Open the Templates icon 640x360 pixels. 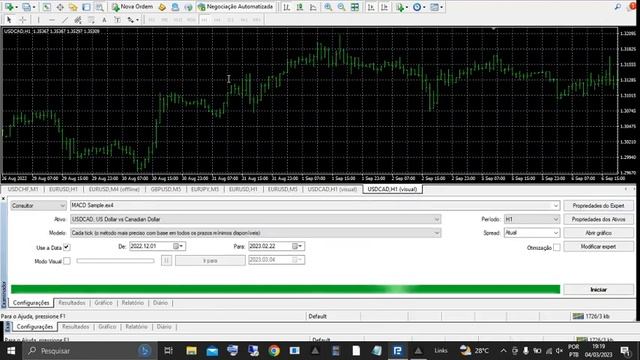pyautogui.click(x=436, y=7)
